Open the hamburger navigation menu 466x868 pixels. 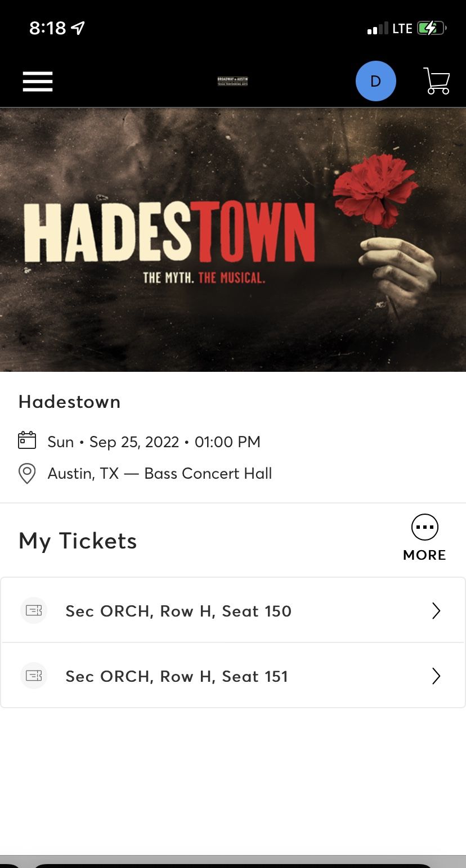point(37,81)
